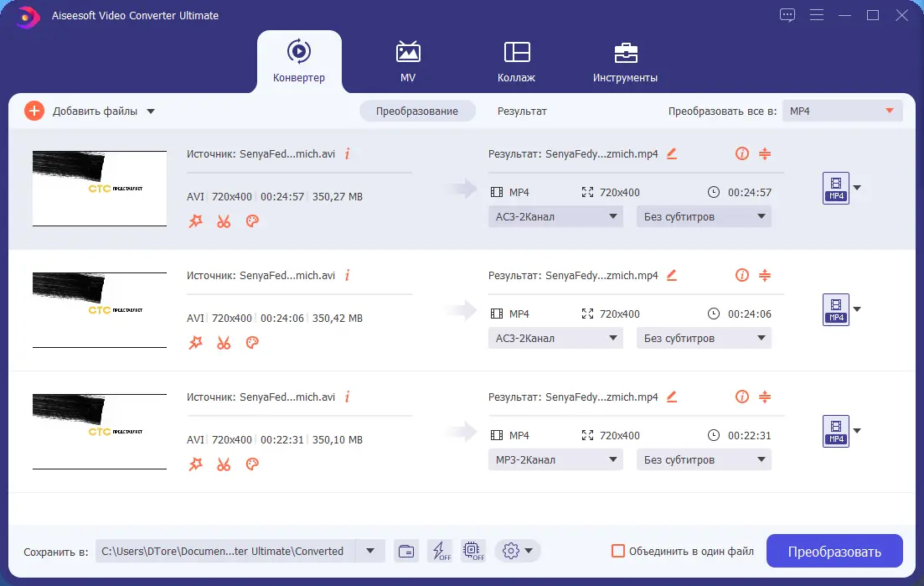This screenshot has height=586, width=924.
Task: Click the thumbnail of the second video
Action: (100, 310)
